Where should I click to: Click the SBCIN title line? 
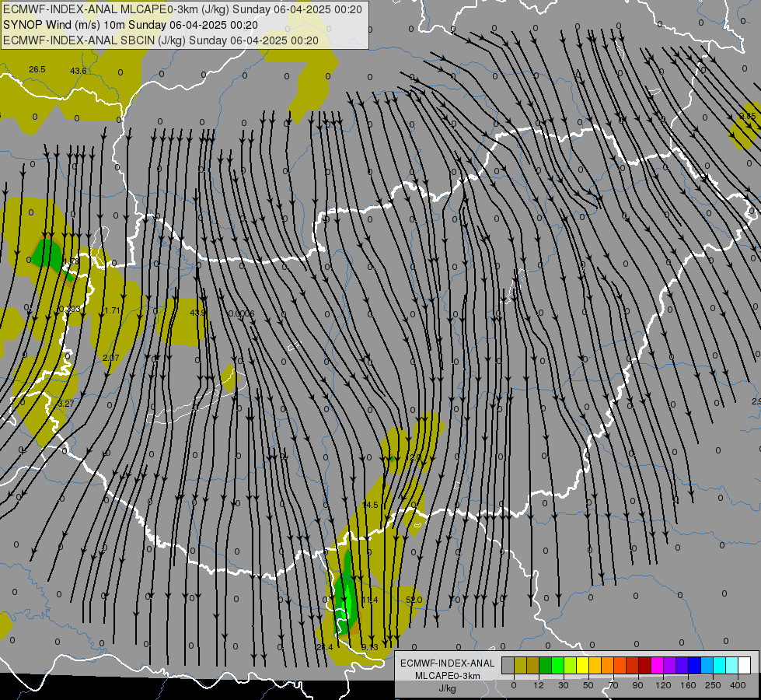pyautogui.click(x=161, y=40)
